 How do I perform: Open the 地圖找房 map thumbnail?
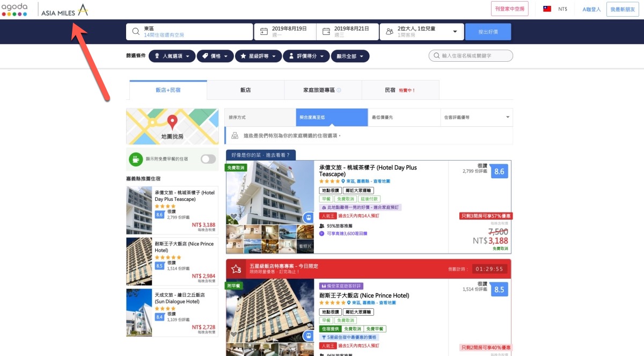click(x=172, y=126)
